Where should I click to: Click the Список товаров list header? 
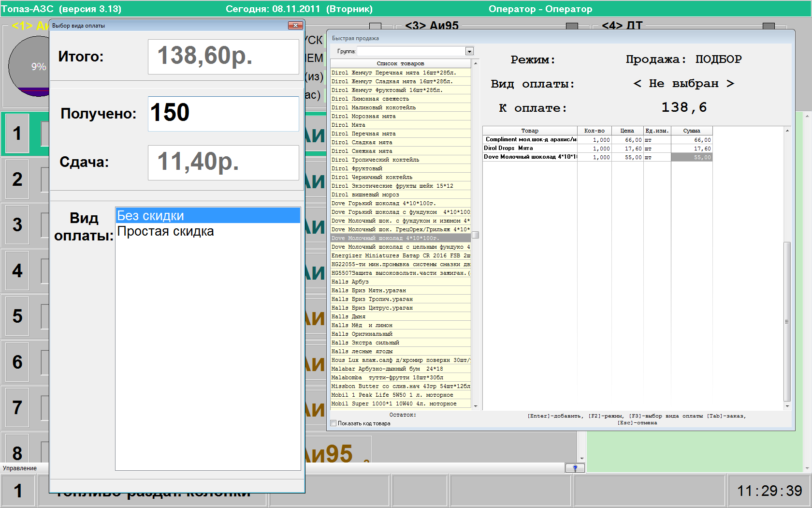pyautogui.click(x=401, y=63)
